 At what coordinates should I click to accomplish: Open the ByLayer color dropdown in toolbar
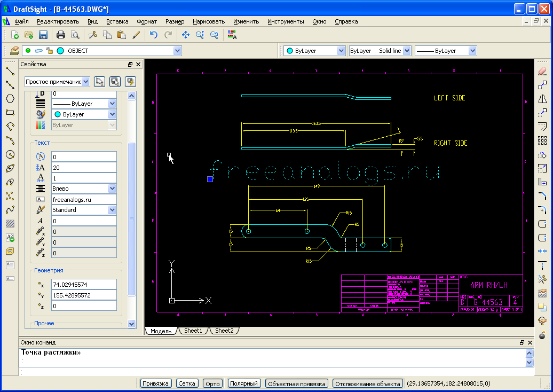click(341, 51)
